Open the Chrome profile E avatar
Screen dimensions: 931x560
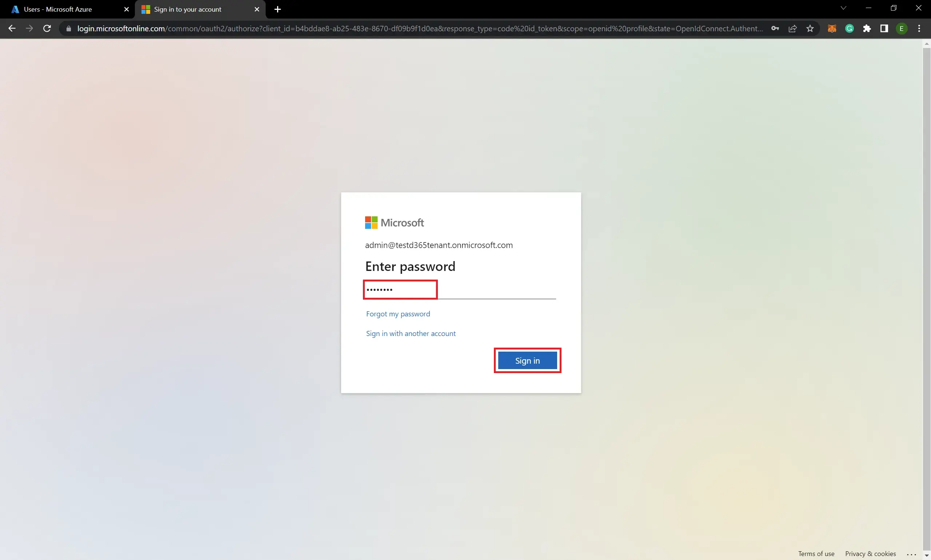(902, 28)
